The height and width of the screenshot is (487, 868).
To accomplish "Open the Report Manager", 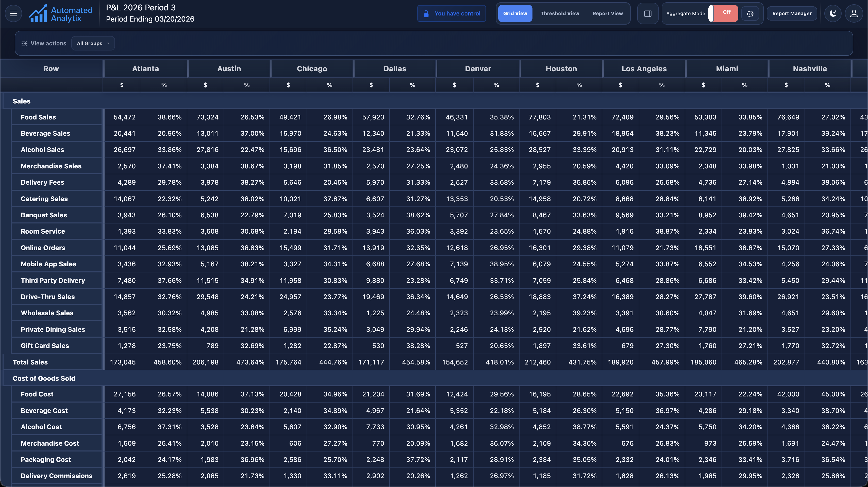I will (792, 13).
